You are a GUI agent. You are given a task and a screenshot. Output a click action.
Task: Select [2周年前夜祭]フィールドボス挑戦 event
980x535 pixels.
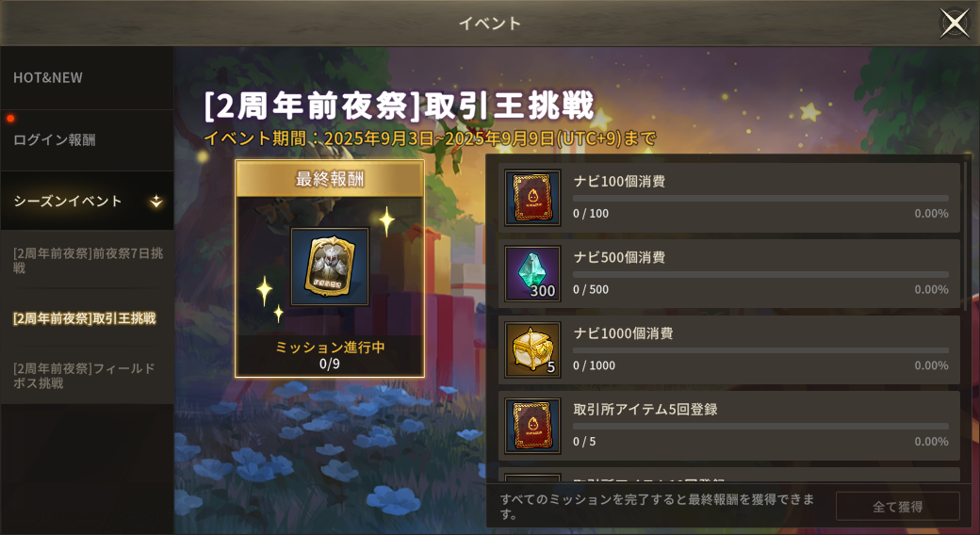(87, 376)
